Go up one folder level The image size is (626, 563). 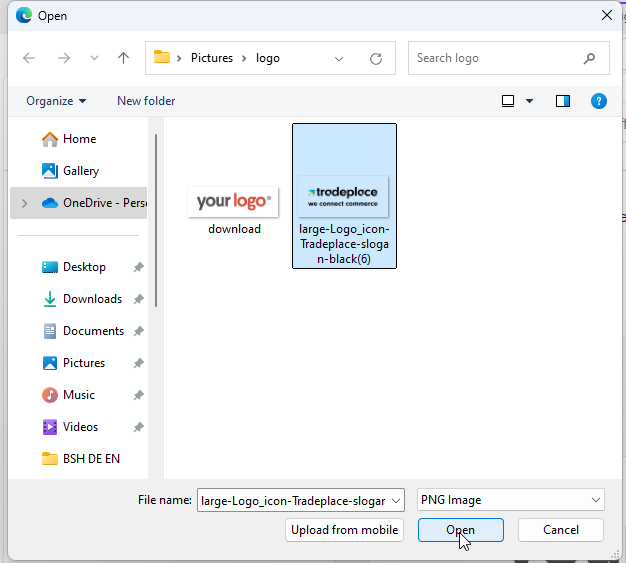123,58
